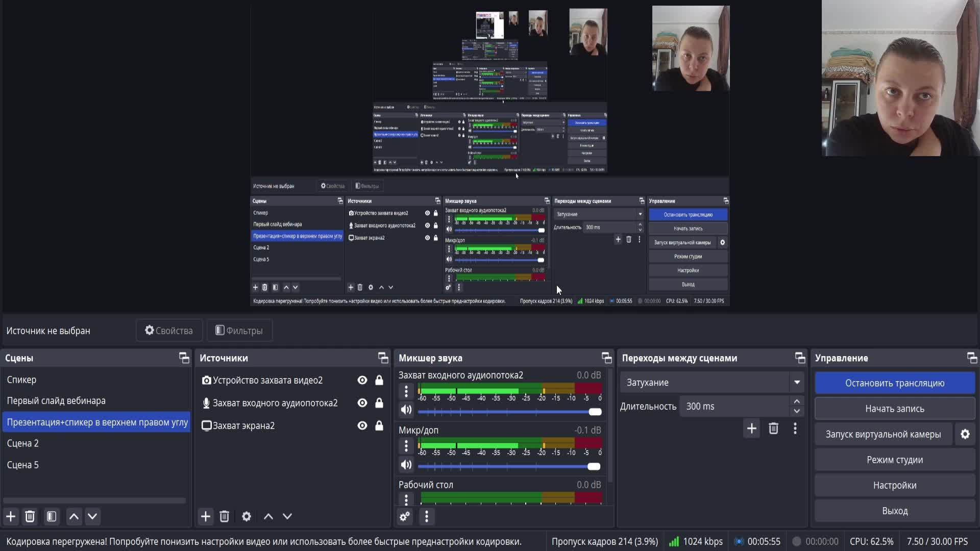980x551 pixels.
Task: Click Остановить трансляцию button
Action: 895,383
